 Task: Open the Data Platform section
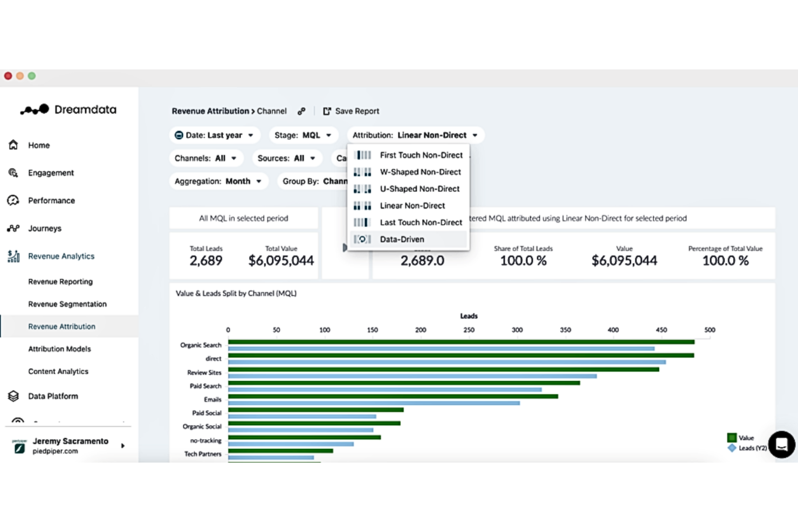[52, 396]
